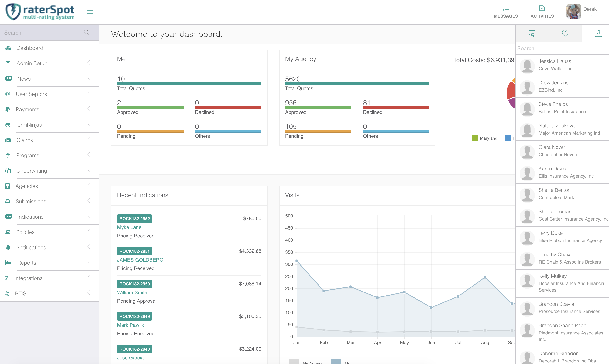Click the Me Total Quotes teal bar
Screen dimensions: 609x364
pos(189,84)
